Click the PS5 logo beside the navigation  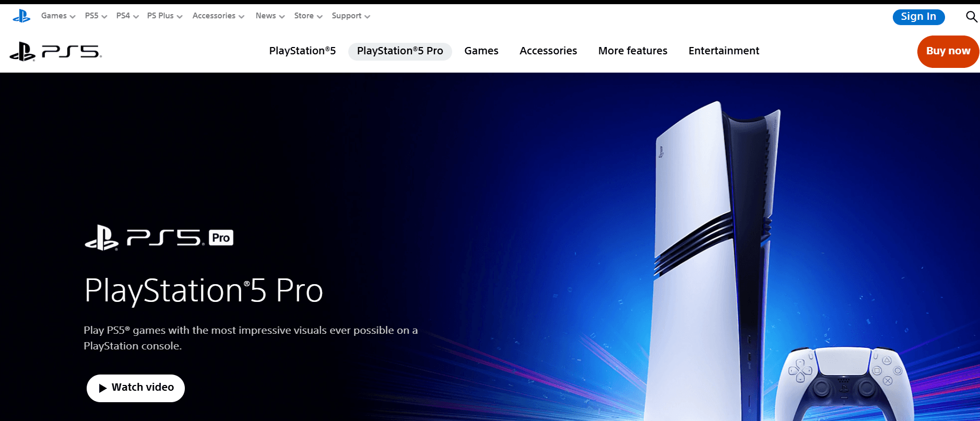click(x=55, y=51)
